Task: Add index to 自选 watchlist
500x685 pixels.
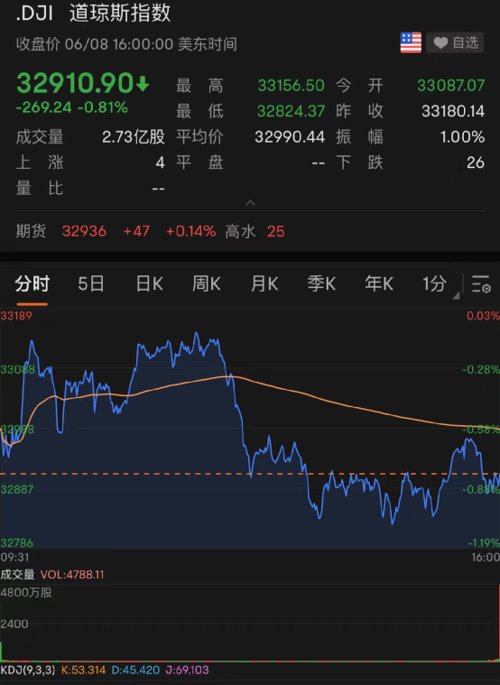Action: (x=455, y=43)
